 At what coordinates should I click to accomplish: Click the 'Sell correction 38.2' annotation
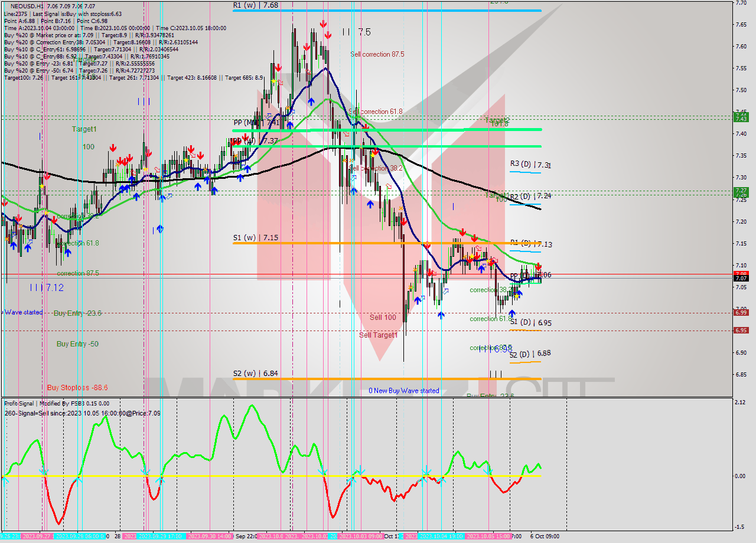click(376, 168)
